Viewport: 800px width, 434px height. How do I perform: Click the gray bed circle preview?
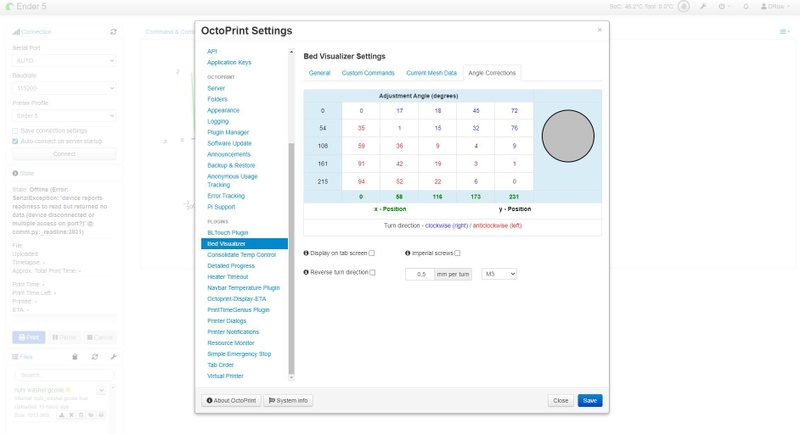click(x=568, y=136)
